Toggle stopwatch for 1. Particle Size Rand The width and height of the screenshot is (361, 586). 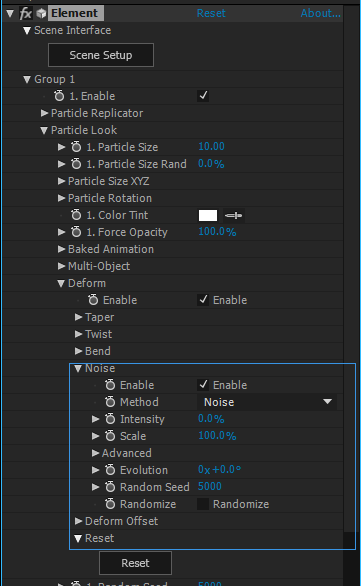(76, 164)
